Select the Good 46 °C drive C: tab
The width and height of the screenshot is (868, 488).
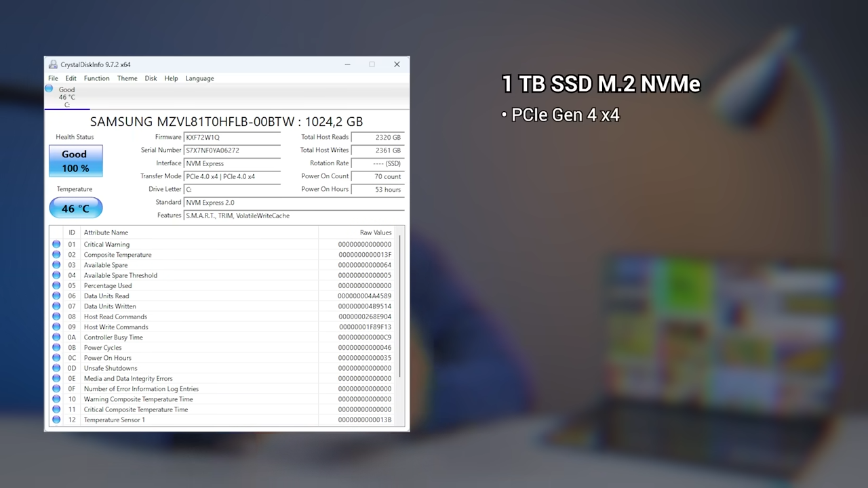66,97
